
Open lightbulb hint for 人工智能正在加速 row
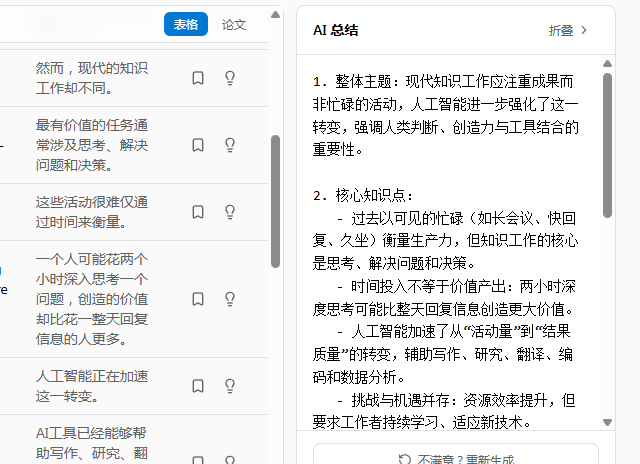(x=230, y=386)
